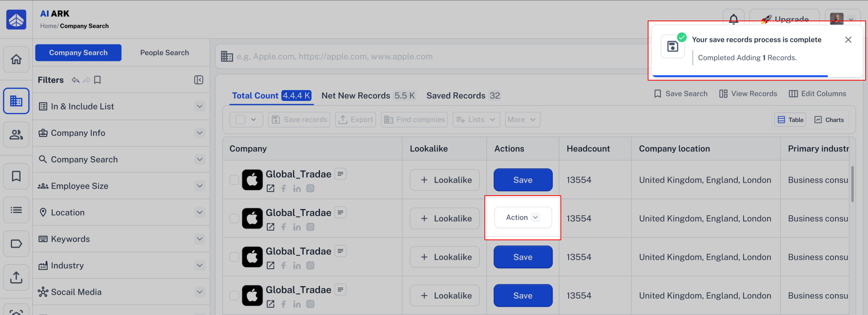868x315 pixels.
Task: Open the More dropdown in toolbar
Action: tap(522, 120)
